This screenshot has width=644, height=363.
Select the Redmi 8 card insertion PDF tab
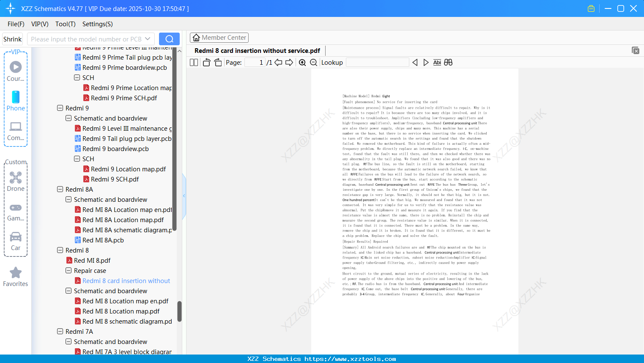[257, 51]
